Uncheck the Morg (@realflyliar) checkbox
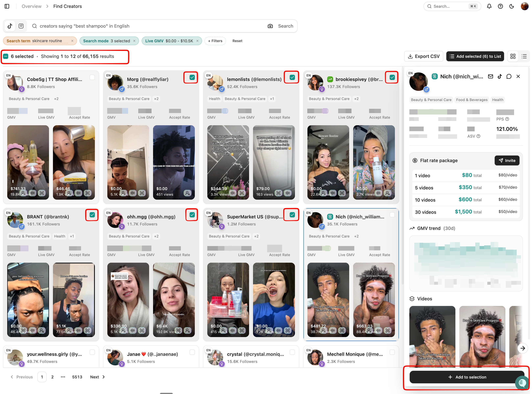 192,77
